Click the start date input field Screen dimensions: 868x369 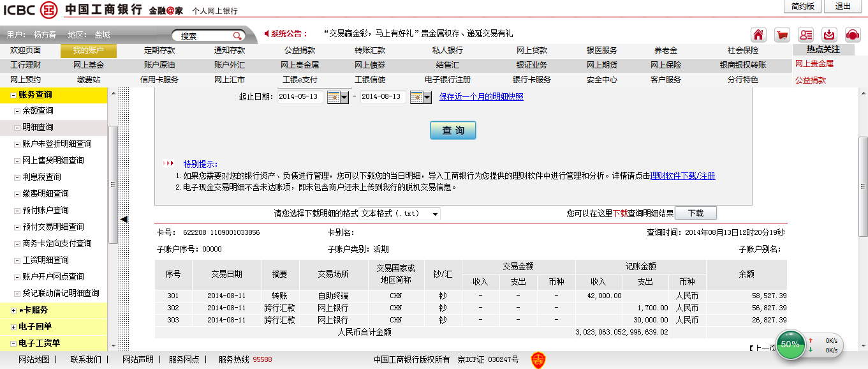point(301,97)
